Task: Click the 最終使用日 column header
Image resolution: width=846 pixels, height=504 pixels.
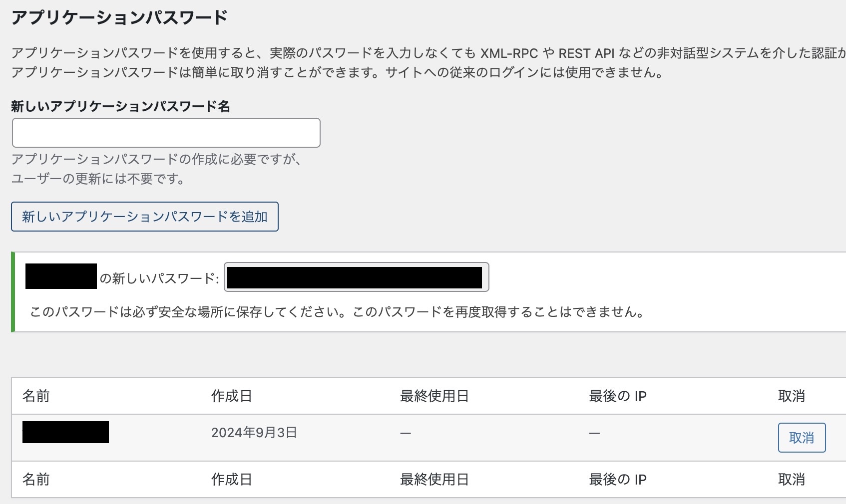Action: click(434, 396)
